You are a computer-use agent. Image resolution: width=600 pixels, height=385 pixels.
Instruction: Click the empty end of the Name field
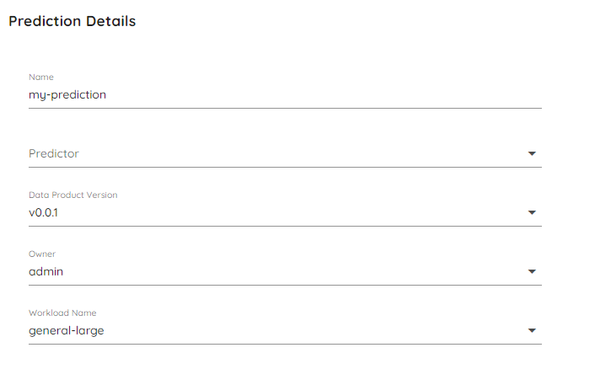coord(324,95)
